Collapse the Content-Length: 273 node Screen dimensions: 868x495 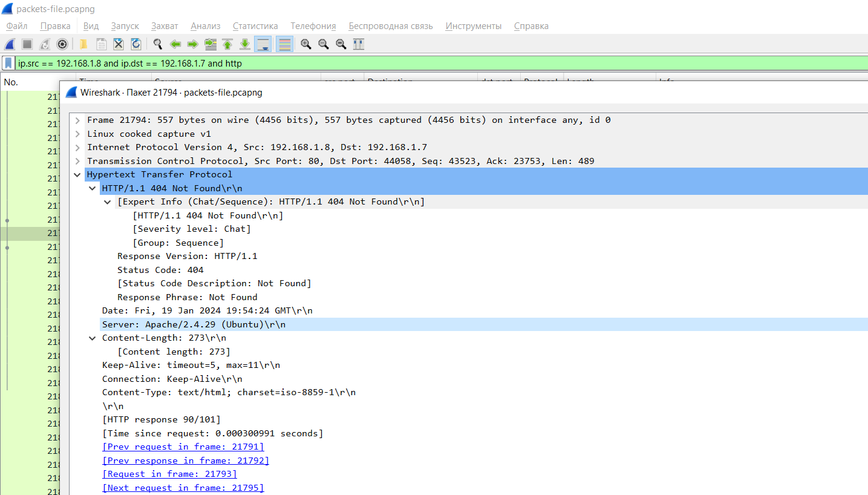[x=93, y=338]
